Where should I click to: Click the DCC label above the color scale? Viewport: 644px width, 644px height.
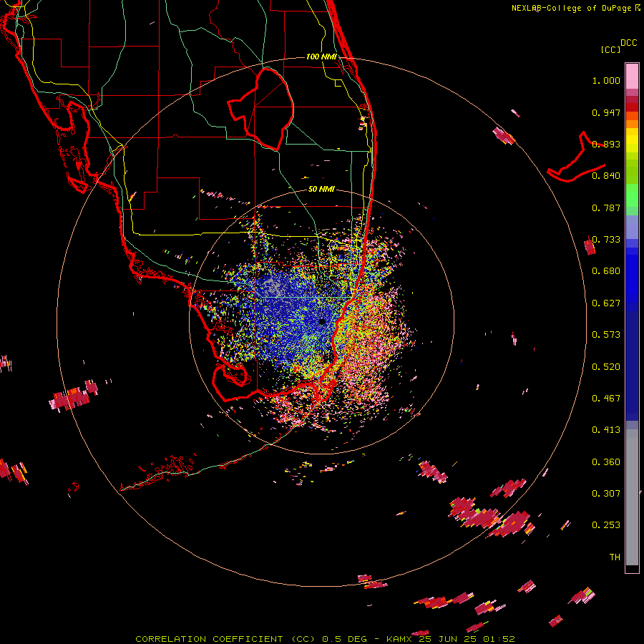pyautogui.click(x=629, y=43)
